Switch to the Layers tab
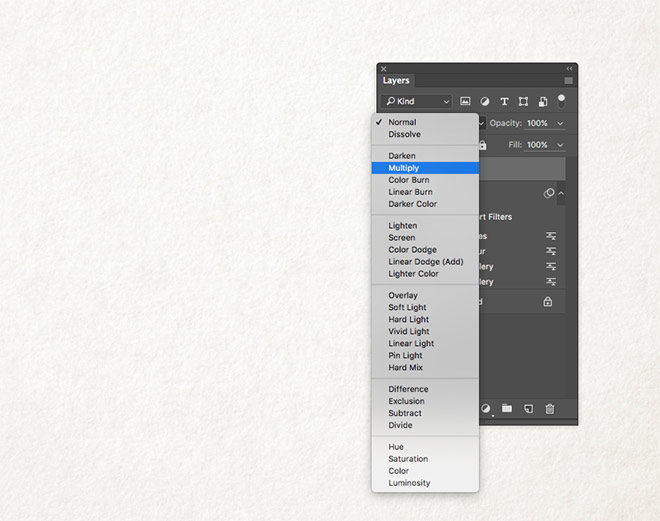The width and height of the screenshot is (660, 521). pyautogui.click(x=396, y=80)
